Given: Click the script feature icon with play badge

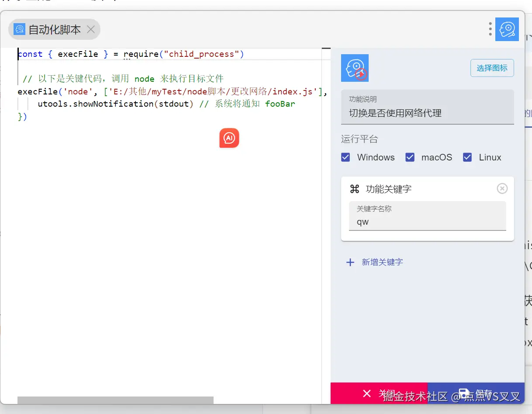Looking at the screenshot, I should coord(355,68).
